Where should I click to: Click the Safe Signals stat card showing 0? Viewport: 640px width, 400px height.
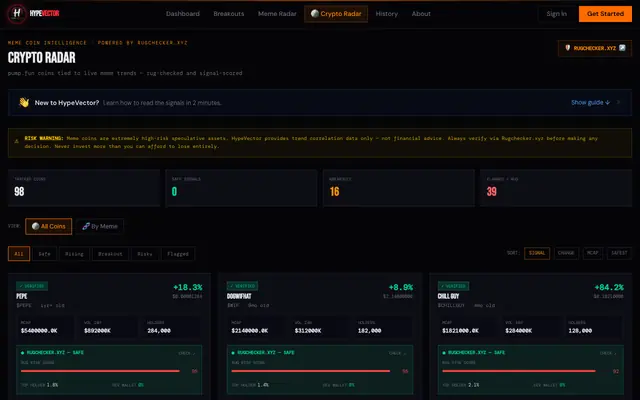[241, 188]
